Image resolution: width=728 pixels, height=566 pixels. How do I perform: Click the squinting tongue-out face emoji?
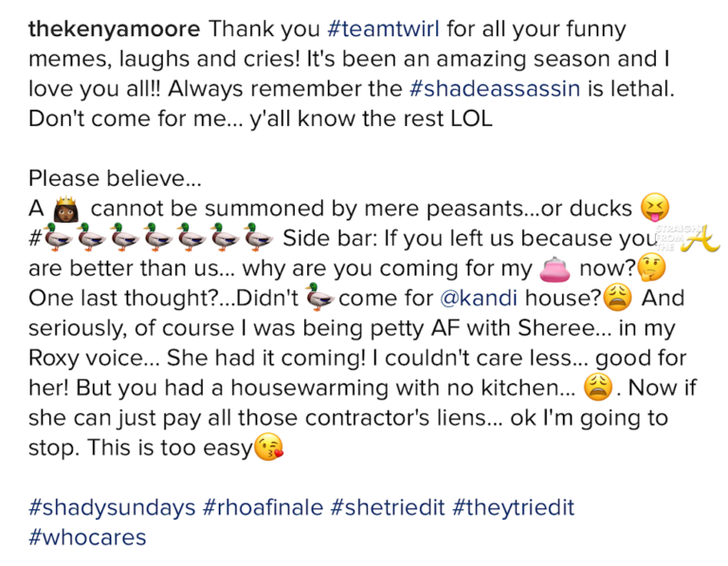tap(655, 206)
